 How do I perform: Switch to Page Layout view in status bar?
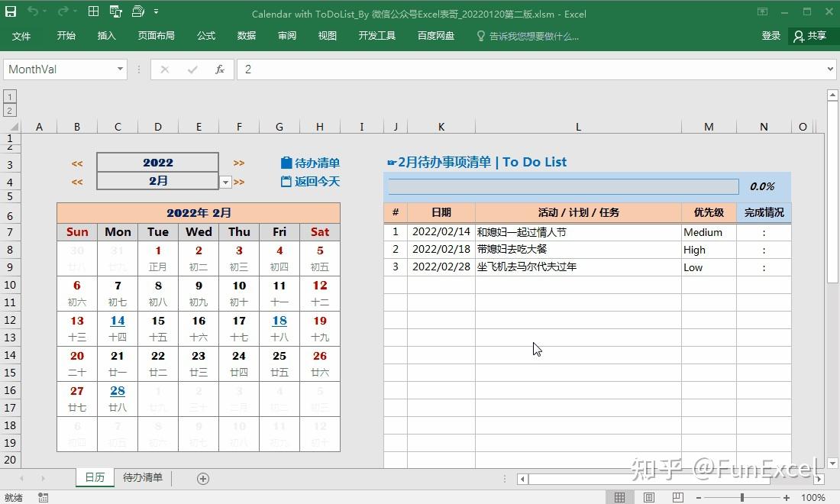[x=648, y=497]
